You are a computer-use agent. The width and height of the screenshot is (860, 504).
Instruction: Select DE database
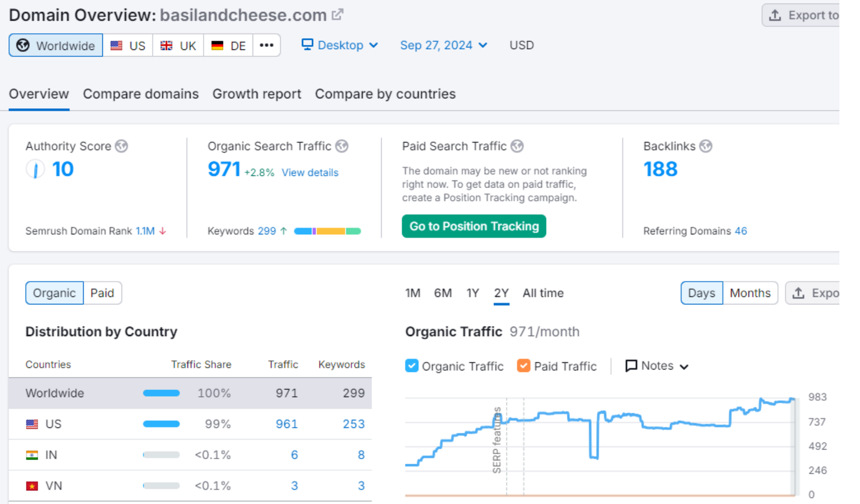click(228, 45)
